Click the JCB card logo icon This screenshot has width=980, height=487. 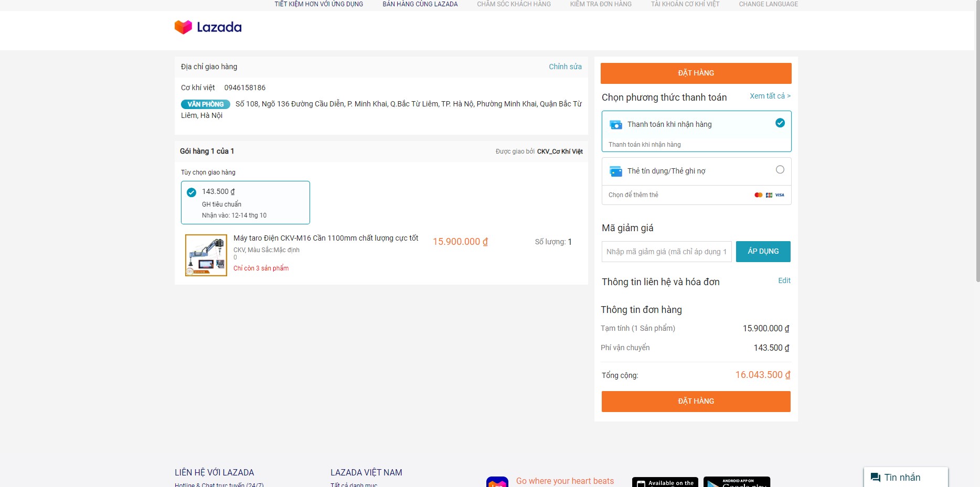pos(769,195)
